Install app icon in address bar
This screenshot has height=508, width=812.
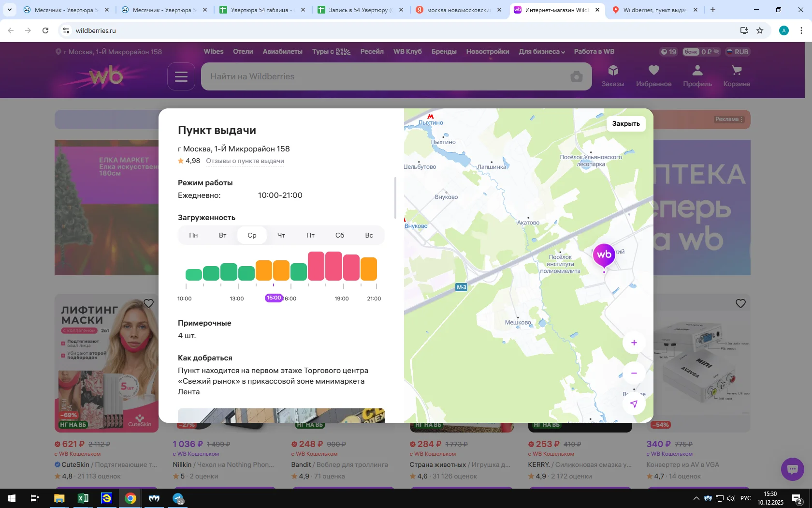tap(744, 30)
